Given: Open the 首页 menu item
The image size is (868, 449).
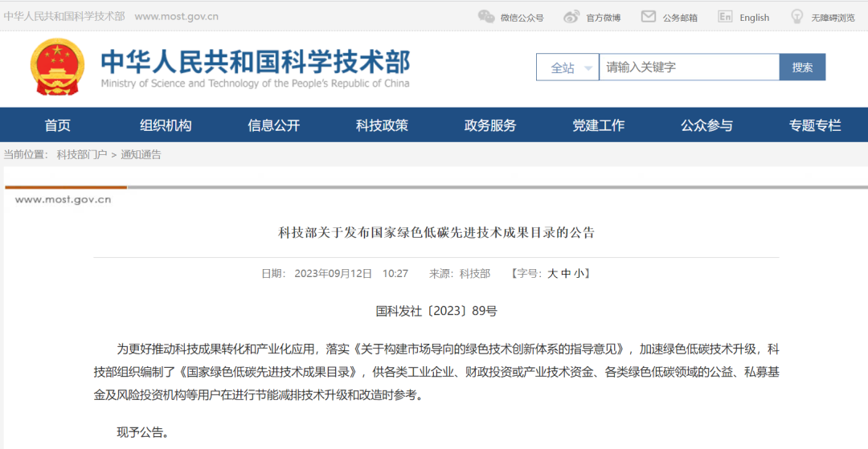Looking at the screenshot, I should (x=58, y=125).
